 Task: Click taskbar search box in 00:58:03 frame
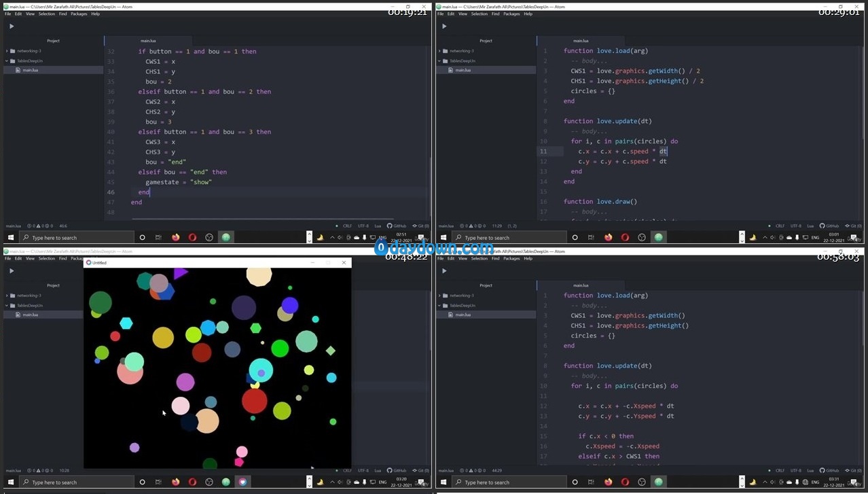(x=509, y=482)
